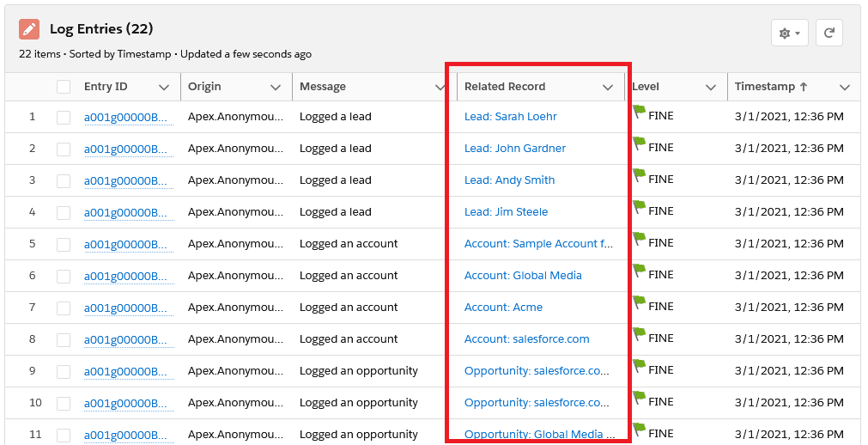Image resolution: width=868 pixels, height=445 pixels.
Task: Open Entry ID link in row 7
Action: 129,308
